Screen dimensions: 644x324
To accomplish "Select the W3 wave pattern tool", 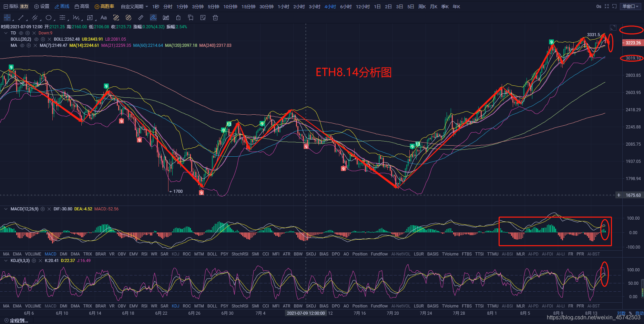I will [76, 18].
